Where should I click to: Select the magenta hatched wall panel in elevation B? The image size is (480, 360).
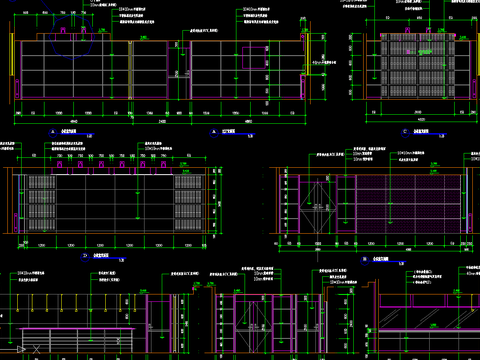point(409,204)
